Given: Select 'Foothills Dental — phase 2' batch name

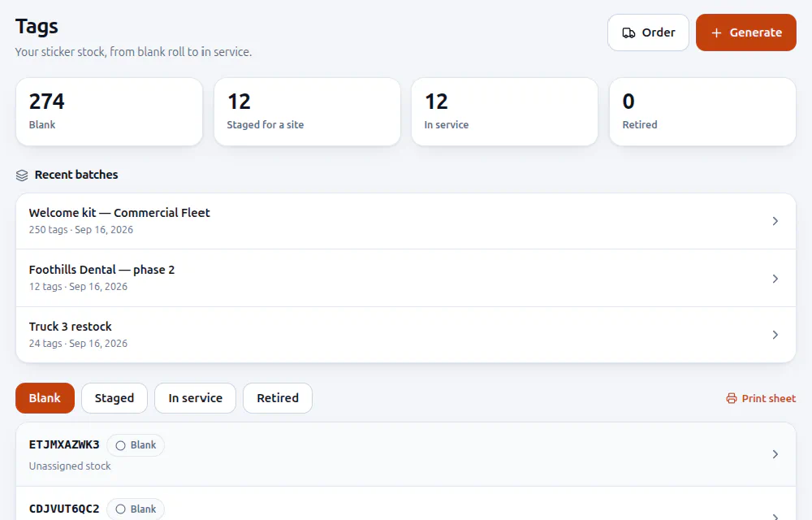Looking at the screenshot, I should [102, 270].
